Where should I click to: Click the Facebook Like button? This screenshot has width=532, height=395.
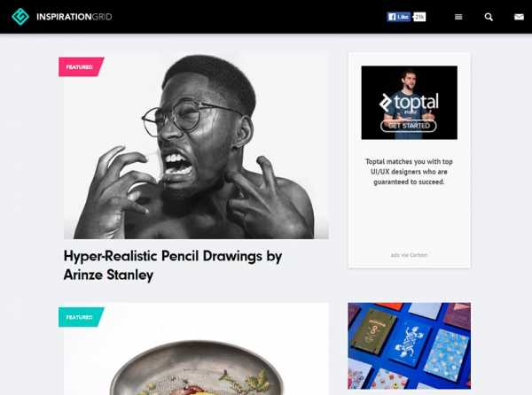[x=399, y=17]
